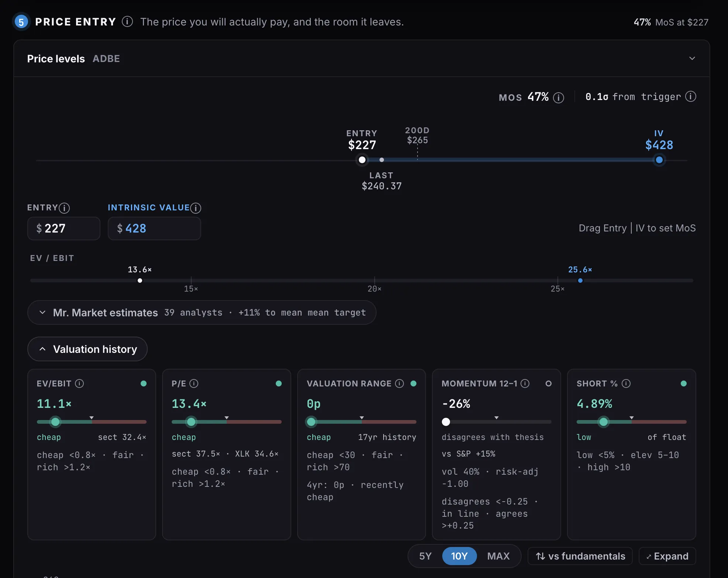Open the Valuation Range info icon

(x=399, y=383)
